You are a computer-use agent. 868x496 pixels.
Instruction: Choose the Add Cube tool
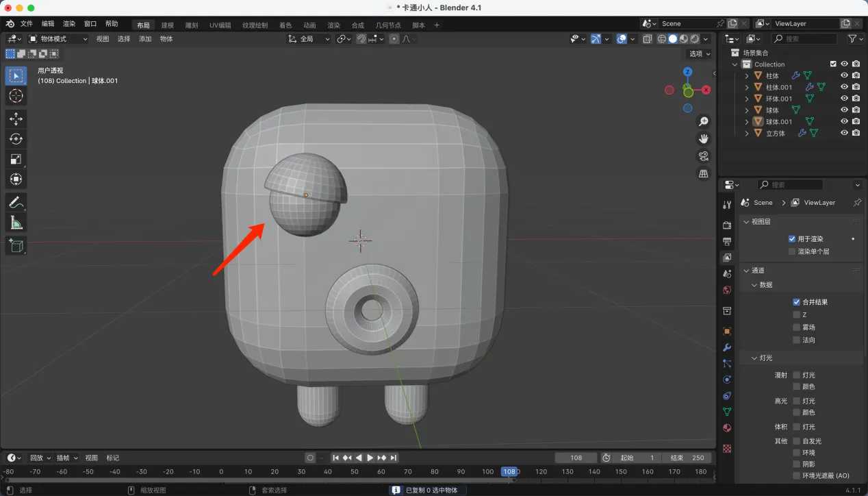(16, 245)
